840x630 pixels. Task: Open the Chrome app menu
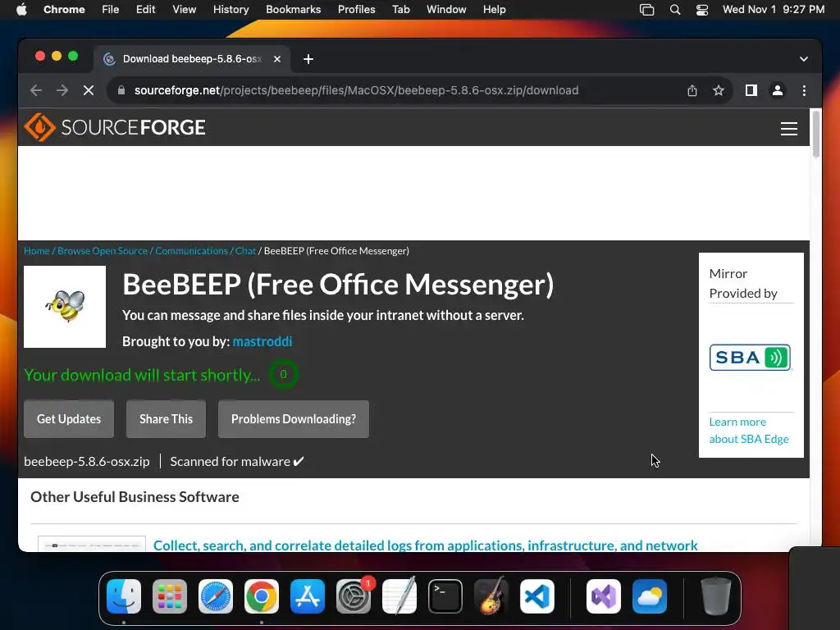click(x=64, y=10)
